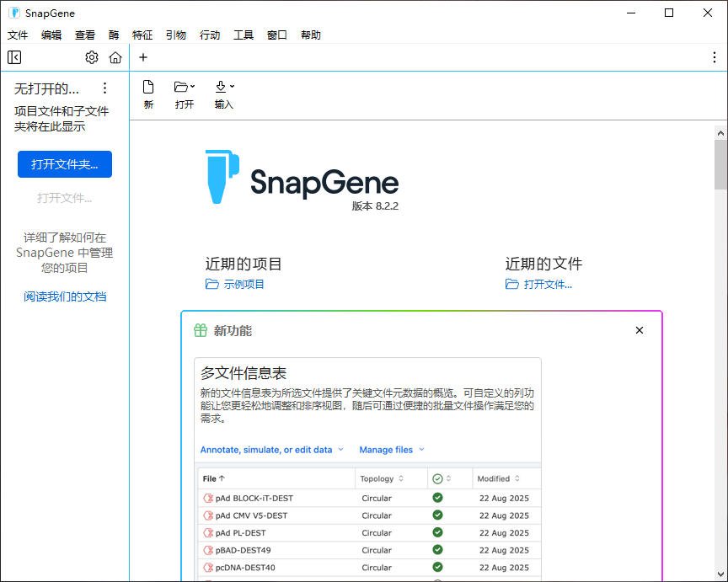Select the pcDNA-DEST40 file name

245,567
